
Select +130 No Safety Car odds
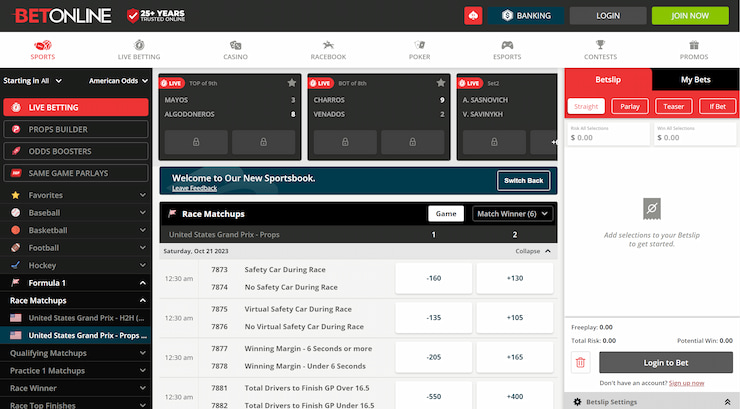(x=515, y=278)
